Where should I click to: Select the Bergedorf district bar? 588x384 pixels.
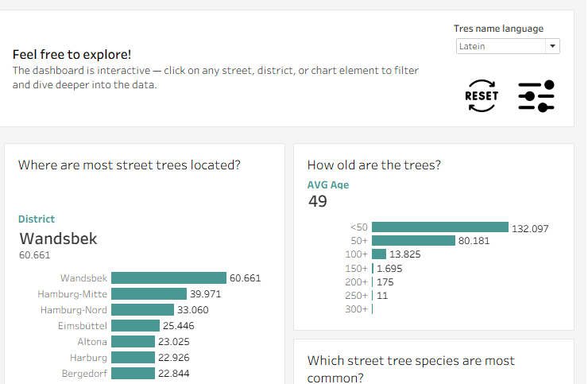pos(133,374)
